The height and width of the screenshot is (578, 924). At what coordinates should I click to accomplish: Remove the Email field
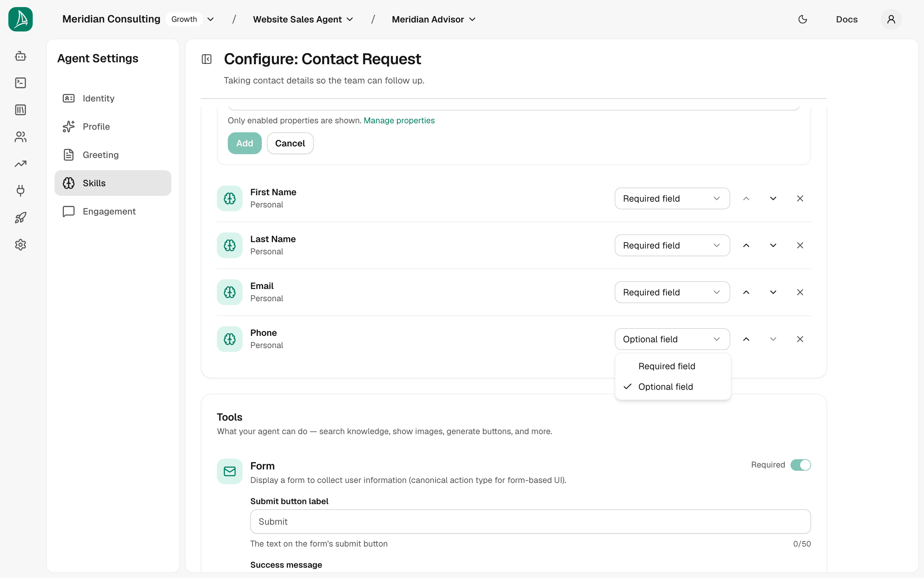pos(800,293)
